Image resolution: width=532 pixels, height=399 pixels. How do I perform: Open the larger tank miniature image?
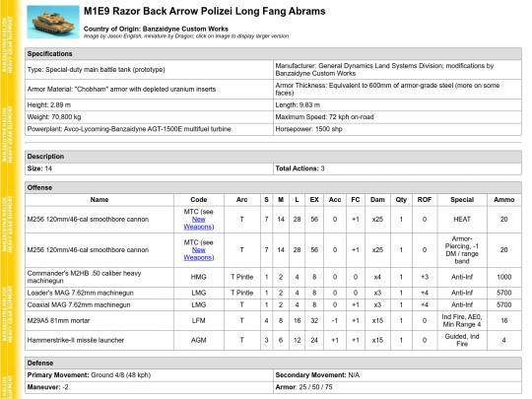pyautogui.click(x=53, y=22)
